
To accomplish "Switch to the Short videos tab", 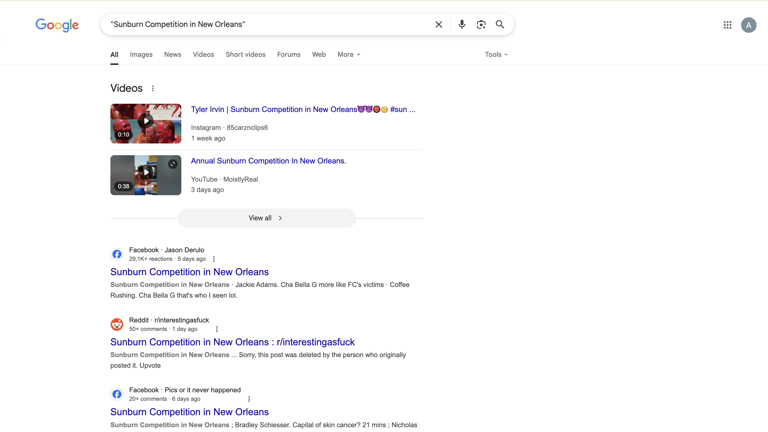I will (x=245, y=55).
